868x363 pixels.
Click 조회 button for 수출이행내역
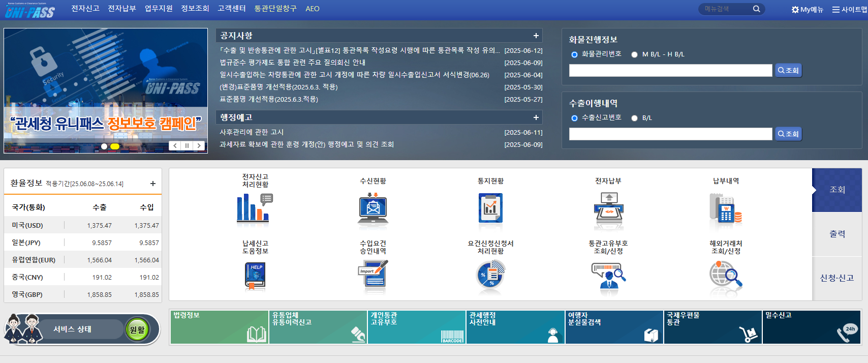[788, 134]
